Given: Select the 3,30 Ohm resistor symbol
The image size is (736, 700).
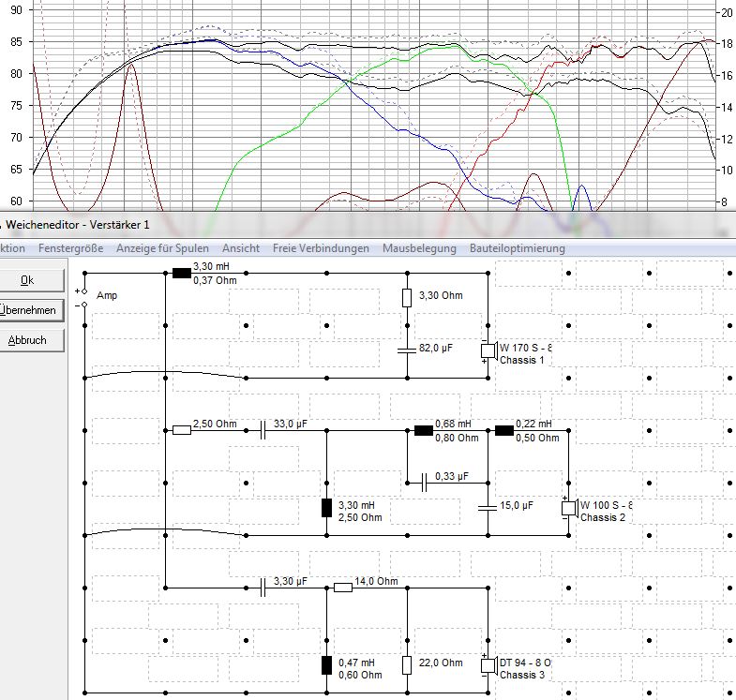Looking at the screenshot, I should 407,298.
